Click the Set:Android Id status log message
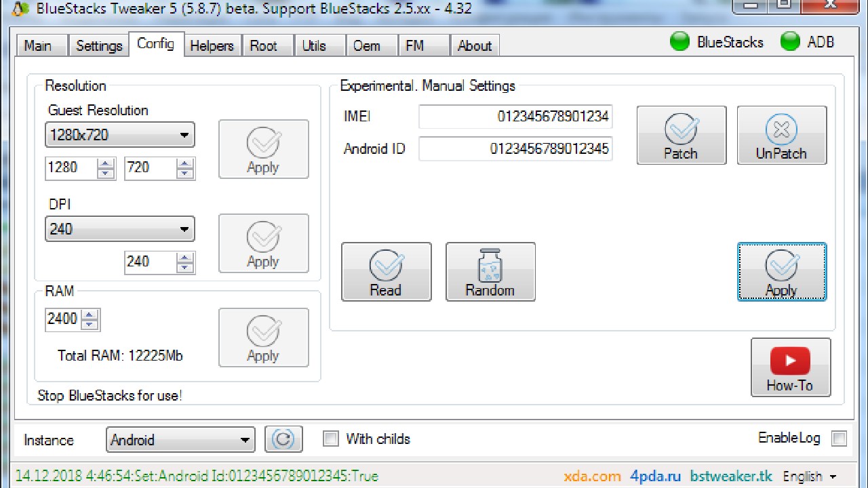This screenshot has height=488, width=868. point(197,476)
